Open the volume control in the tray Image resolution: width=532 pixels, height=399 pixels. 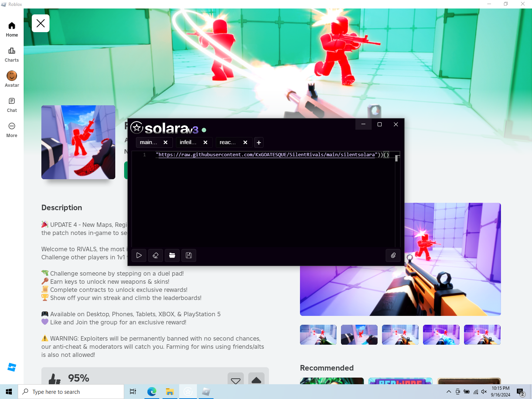tap(484, 392)
